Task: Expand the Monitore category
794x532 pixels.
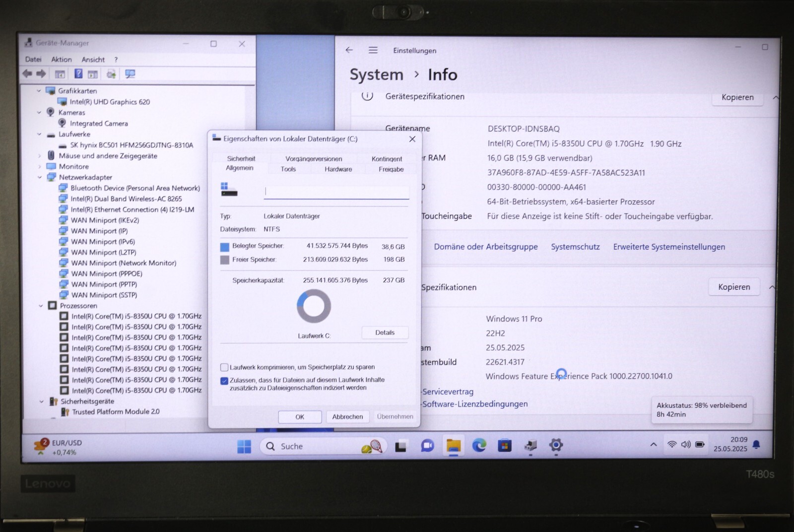Action: [x=40, y=167]
